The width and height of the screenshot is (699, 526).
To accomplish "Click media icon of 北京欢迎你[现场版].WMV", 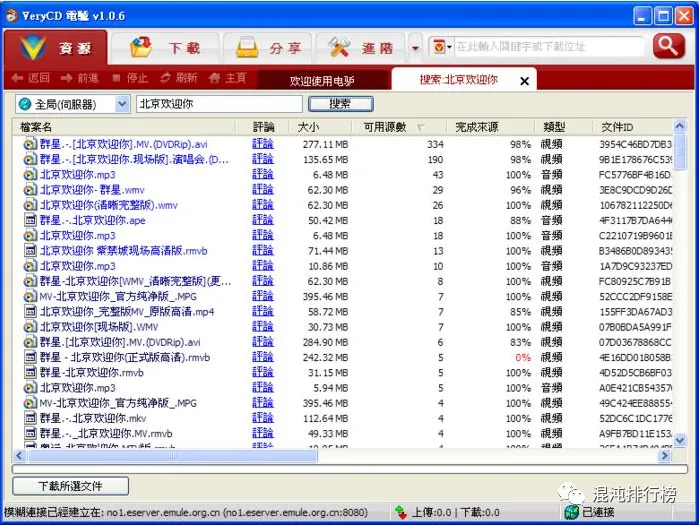I will (x=30, y=327).
